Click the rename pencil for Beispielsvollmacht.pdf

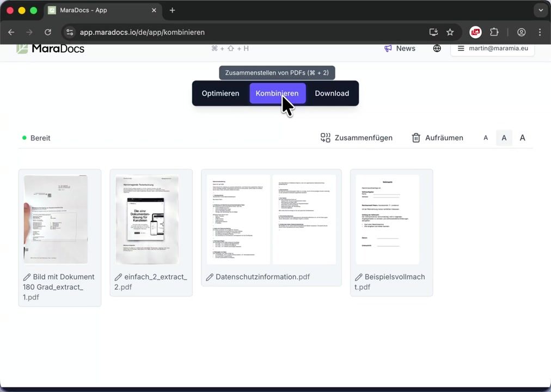[x=359, y=277]
